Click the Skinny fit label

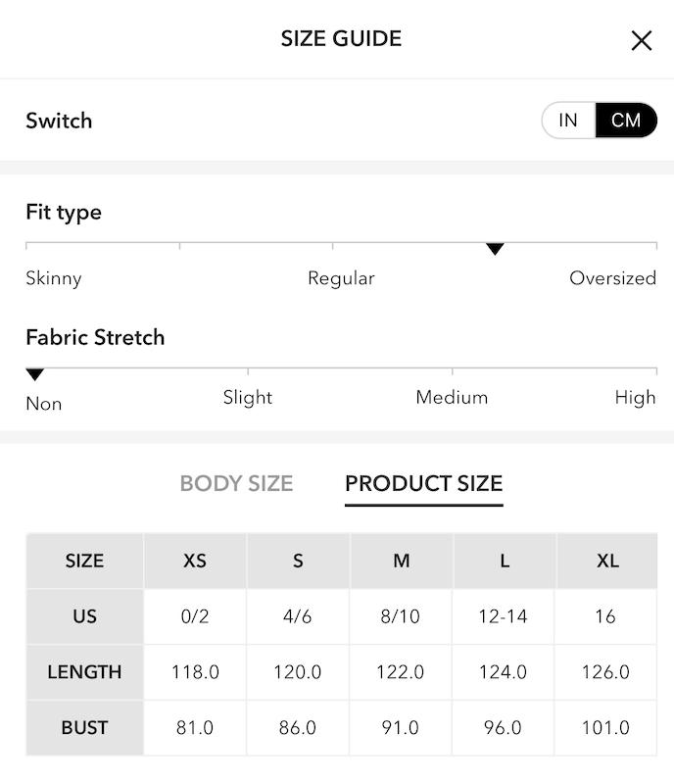pos(54,278)
